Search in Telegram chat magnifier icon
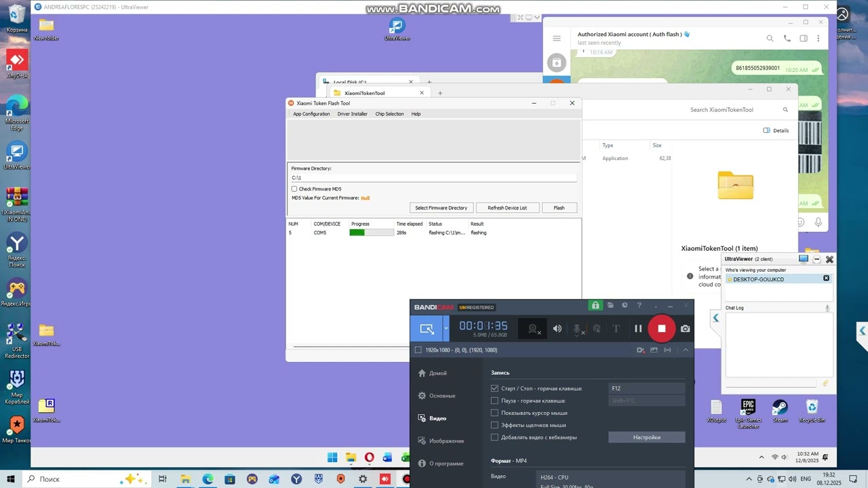The width and height of the screenshot is (868, 488). tap(770, 39)
